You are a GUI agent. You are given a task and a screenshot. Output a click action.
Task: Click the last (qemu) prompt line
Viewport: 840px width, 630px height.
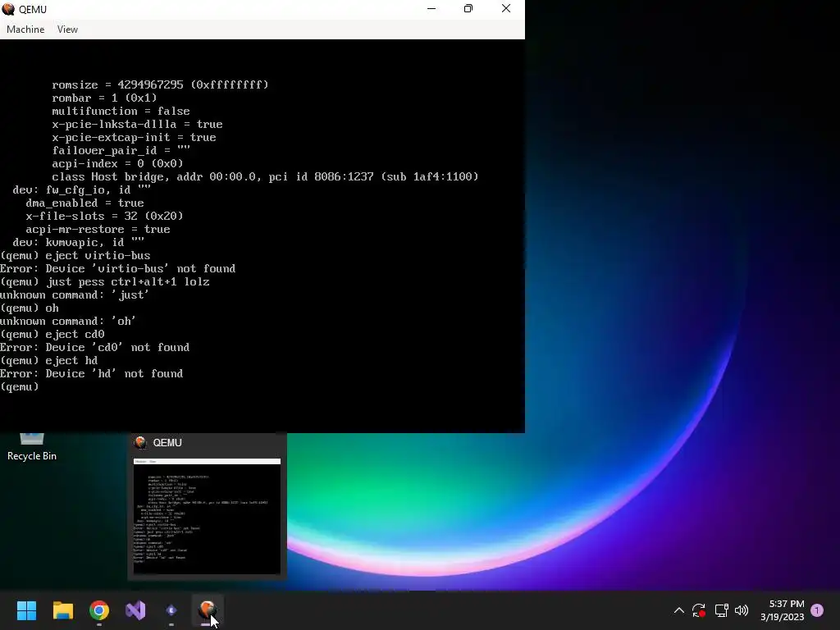click(20, 387)
